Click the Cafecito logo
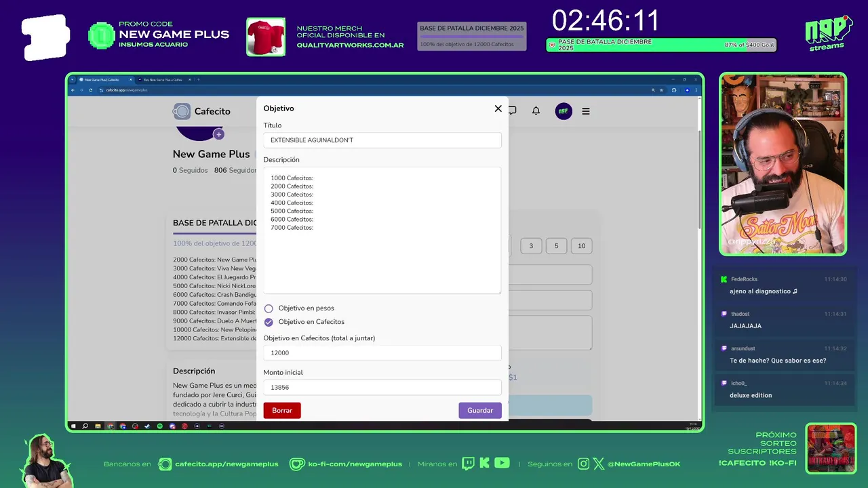Image resolution: width=868 pixels, height=488 pixels. [201, 111]
